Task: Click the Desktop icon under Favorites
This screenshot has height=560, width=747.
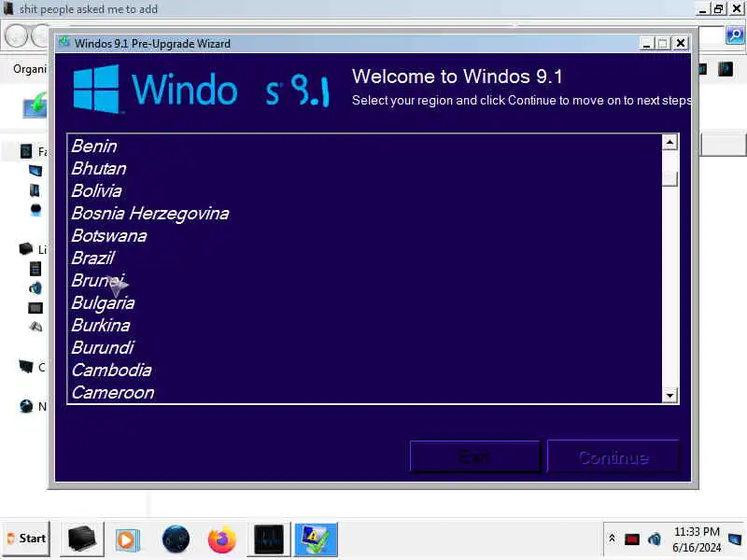Action: (x=35, y=171)
